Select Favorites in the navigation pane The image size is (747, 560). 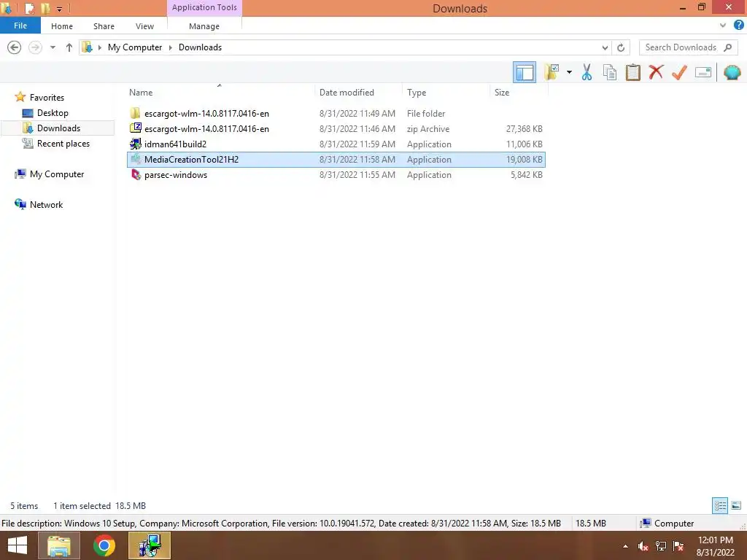(47, 97)
